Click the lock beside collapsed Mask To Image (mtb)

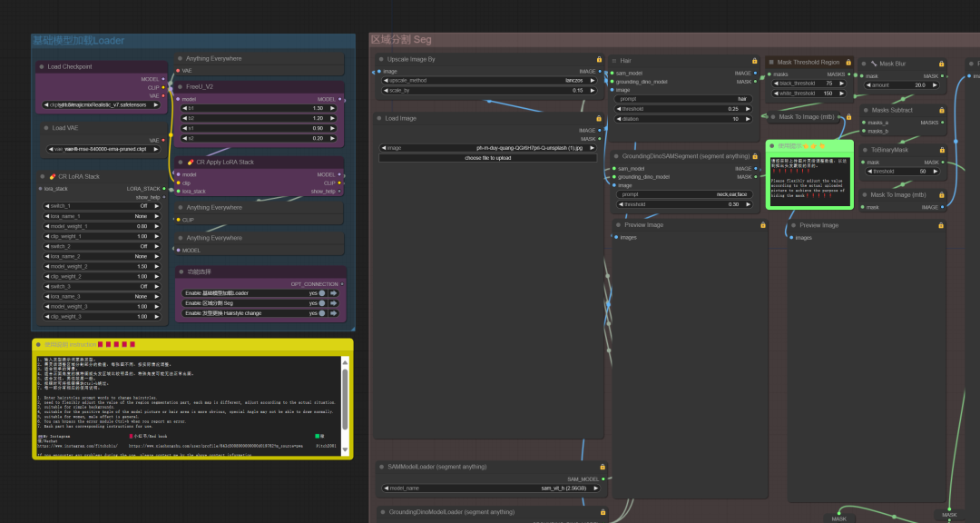848,117
